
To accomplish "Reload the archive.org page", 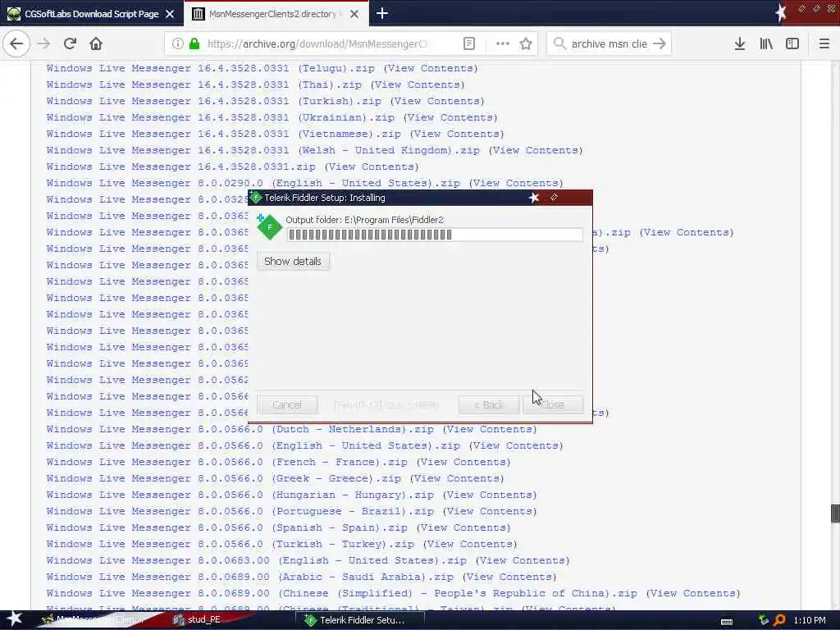I will (70, 43).
